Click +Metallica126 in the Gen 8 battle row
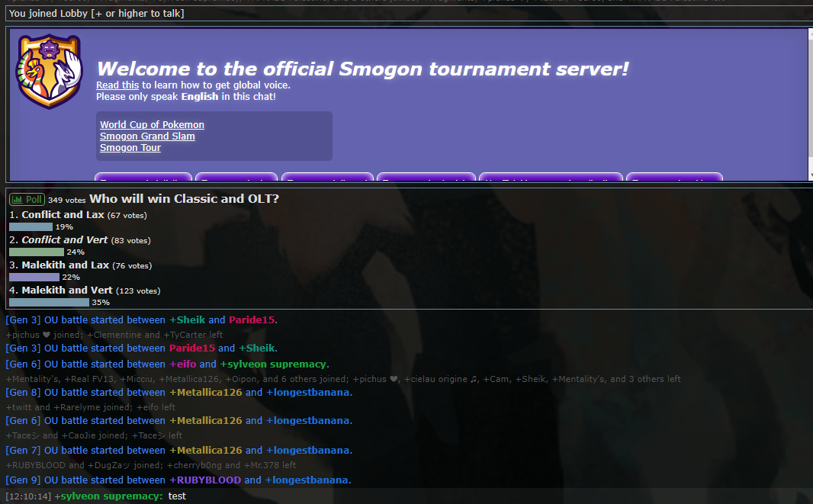This screenshot has height=504, width=813. (206, 393)
